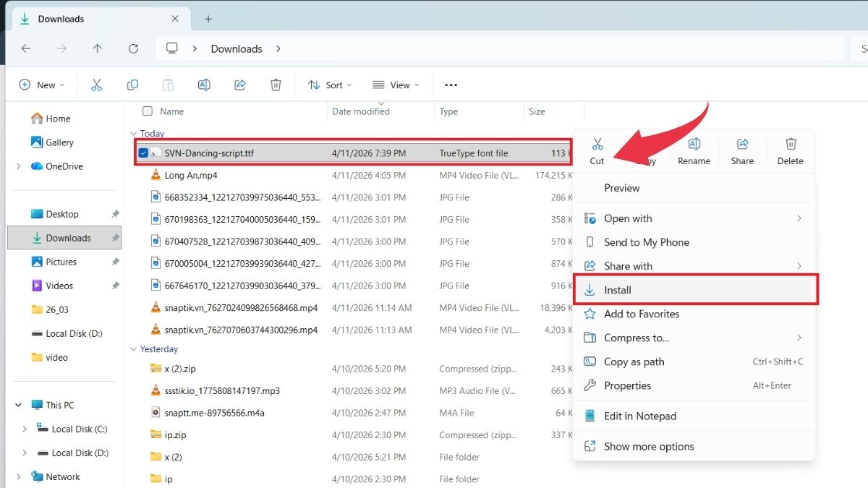Click the toolbar Delete trash icon
This screenshot has width=868, height=488.
pyautogui.click(x=276, y=85)
